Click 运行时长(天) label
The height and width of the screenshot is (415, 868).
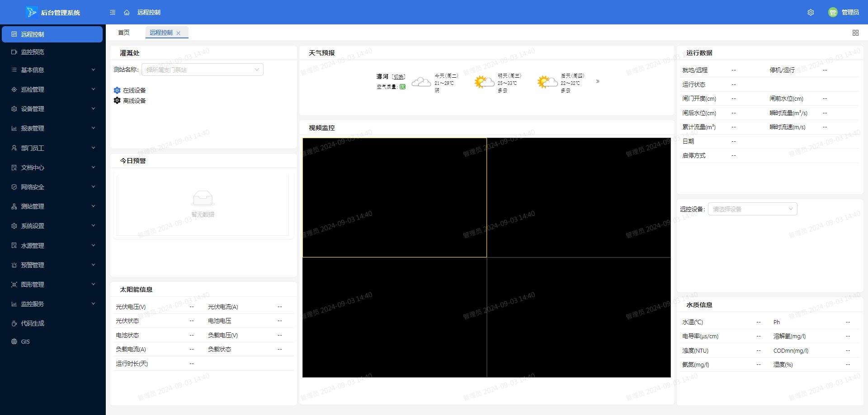point(132,364)
